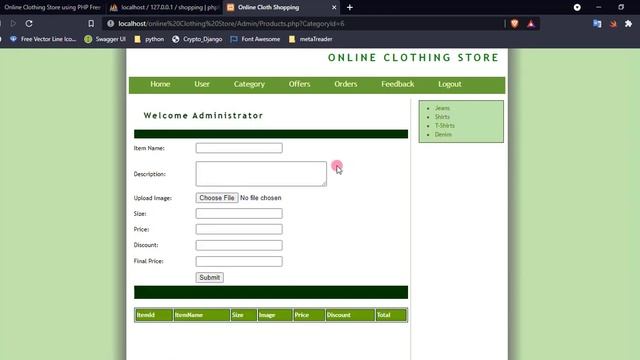Open the Free Vector Line Ico bookmark
Image resolution: width=640 pixels, height=360 pixels.
tap(43, 39)
